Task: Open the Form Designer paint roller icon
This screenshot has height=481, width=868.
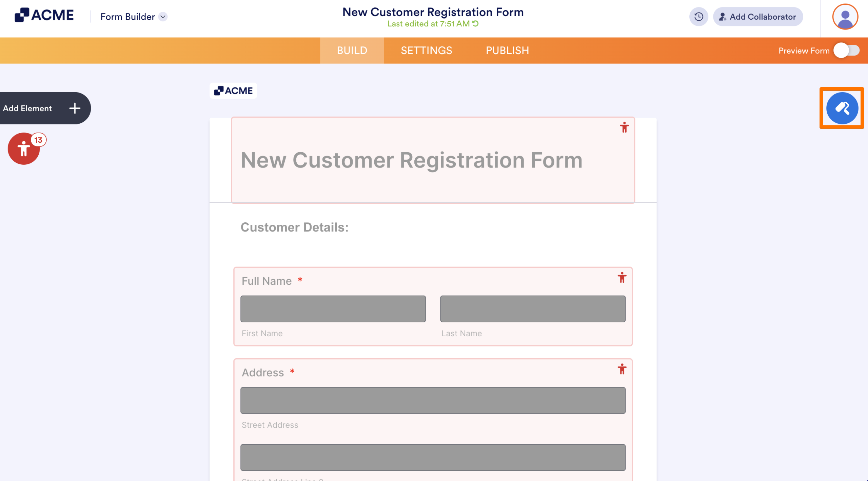Action: (842, 108)
